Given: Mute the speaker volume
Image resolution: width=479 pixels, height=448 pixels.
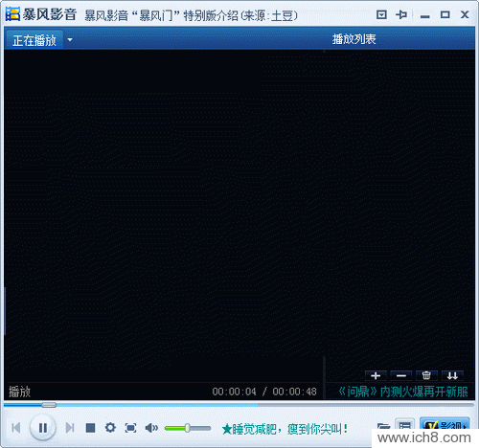Looking at the screenshot, I should [x=151, y=428].
